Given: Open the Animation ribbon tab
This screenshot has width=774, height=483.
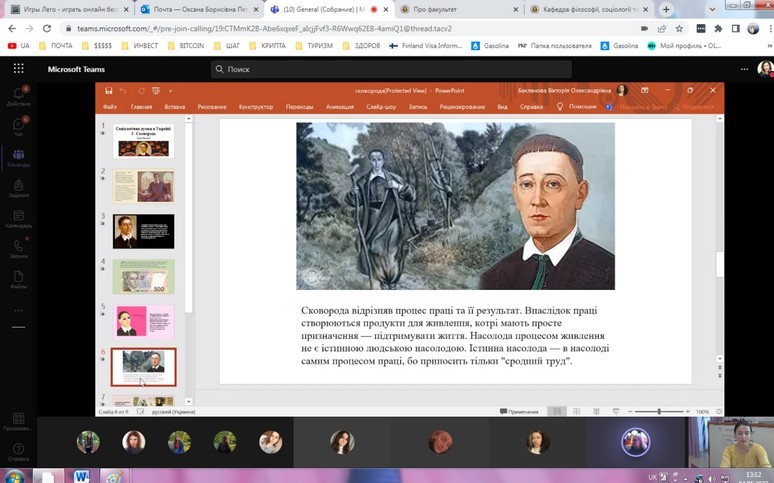Looking at the screenshot, I should (x=339, y=106).
